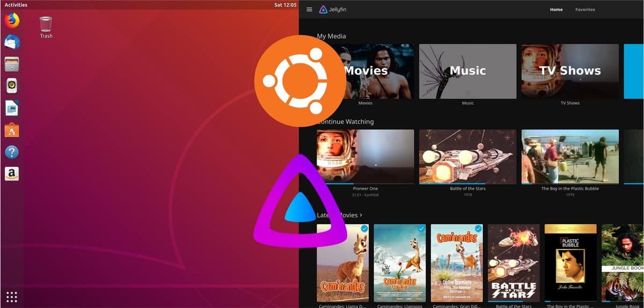Switch to the Favorites tab
The height and width of the screenshot is (308, 644).
tap(585, 10)
